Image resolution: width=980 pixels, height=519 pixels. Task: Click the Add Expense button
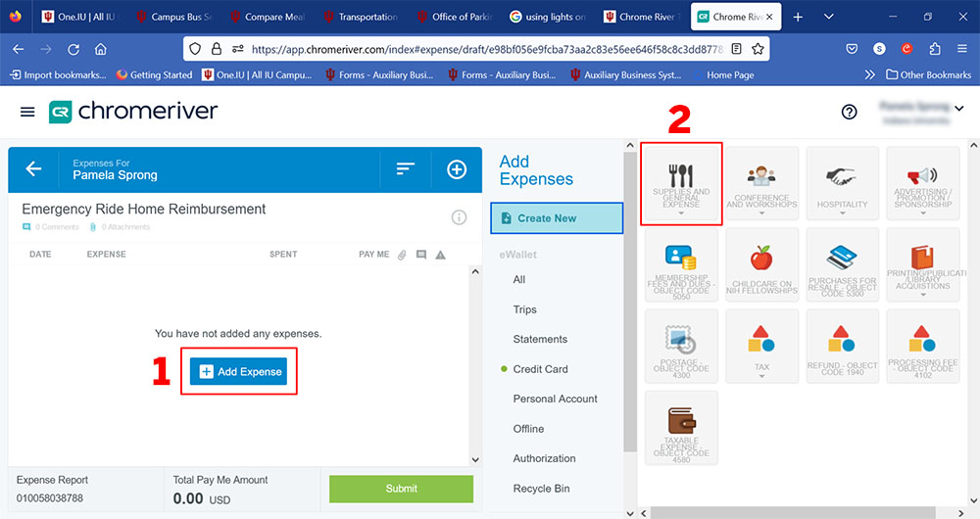coord(239,371)
